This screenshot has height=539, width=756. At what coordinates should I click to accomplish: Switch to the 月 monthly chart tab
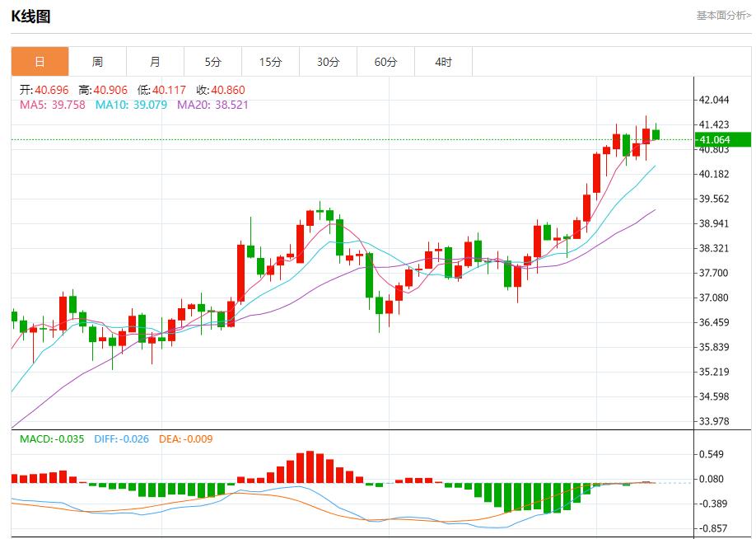[154, 61]
